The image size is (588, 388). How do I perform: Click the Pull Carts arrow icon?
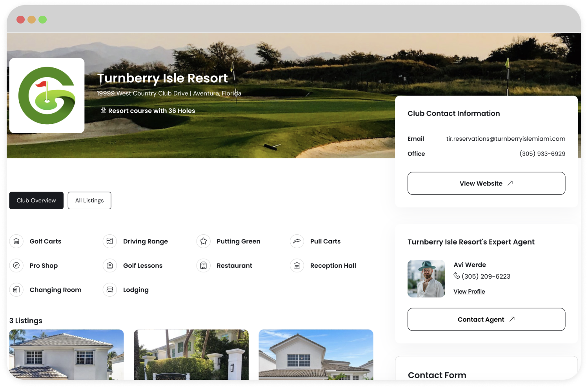(x=297, y=241)
